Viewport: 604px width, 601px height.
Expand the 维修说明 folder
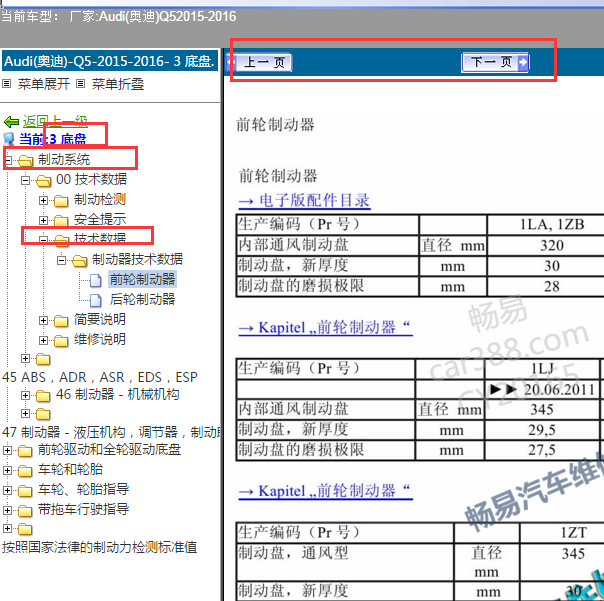tap(44, 340)
